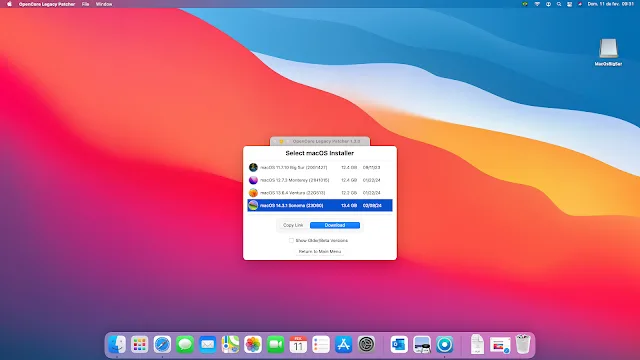Click the Sonoma row release date
640x360 pixels.
(372, 206)
